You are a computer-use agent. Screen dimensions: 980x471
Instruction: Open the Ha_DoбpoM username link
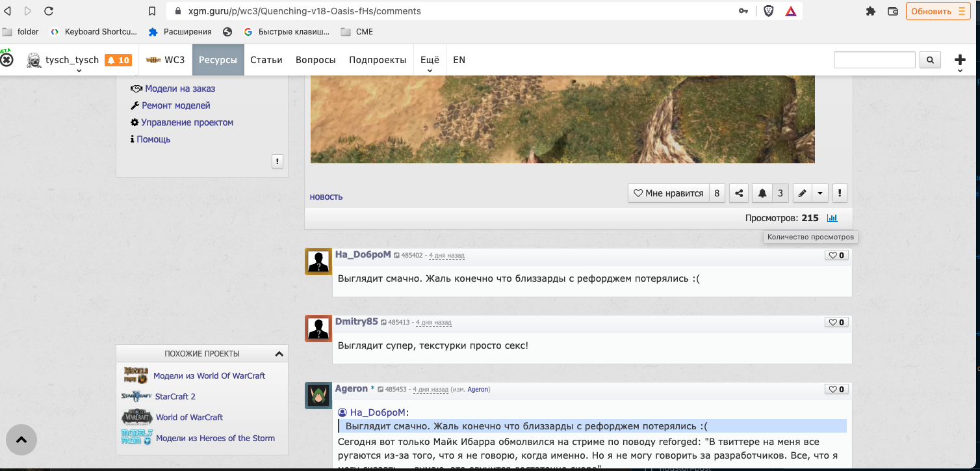[363, 254]
